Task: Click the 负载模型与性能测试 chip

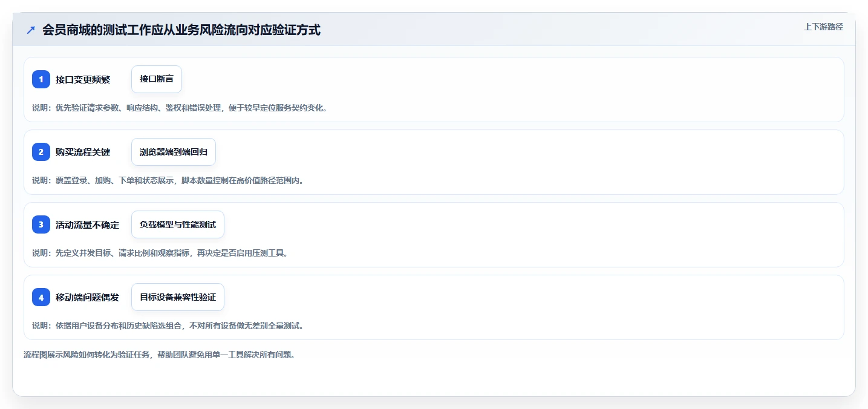Action: tap(178, 224)
